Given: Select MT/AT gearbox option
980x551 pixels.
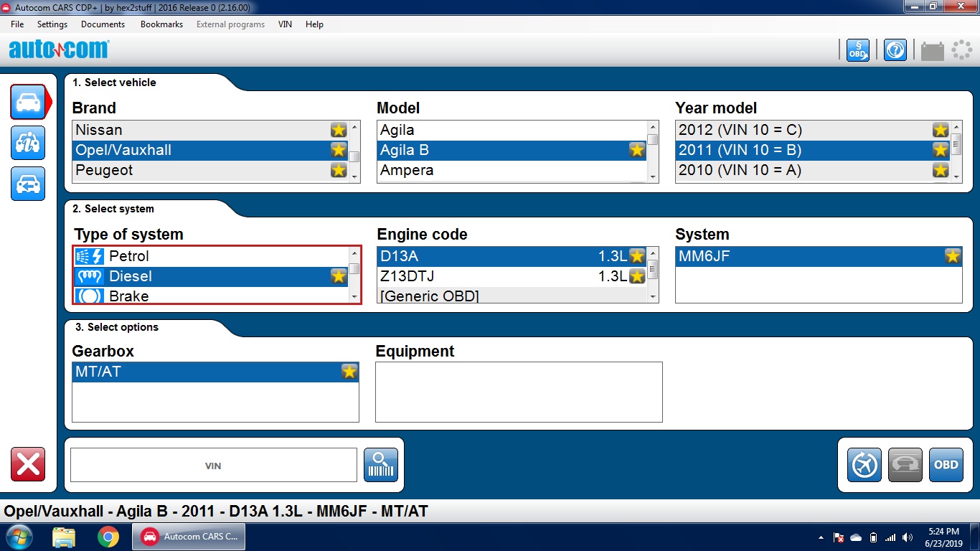Looking at the screenshot, I should coord(215,372).
